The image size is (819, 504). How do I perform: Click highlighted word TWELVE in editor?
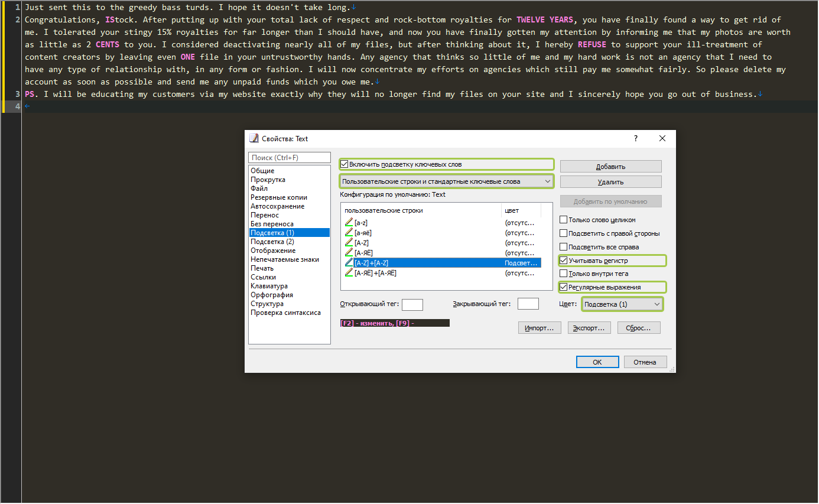click(x=531, y=19)
